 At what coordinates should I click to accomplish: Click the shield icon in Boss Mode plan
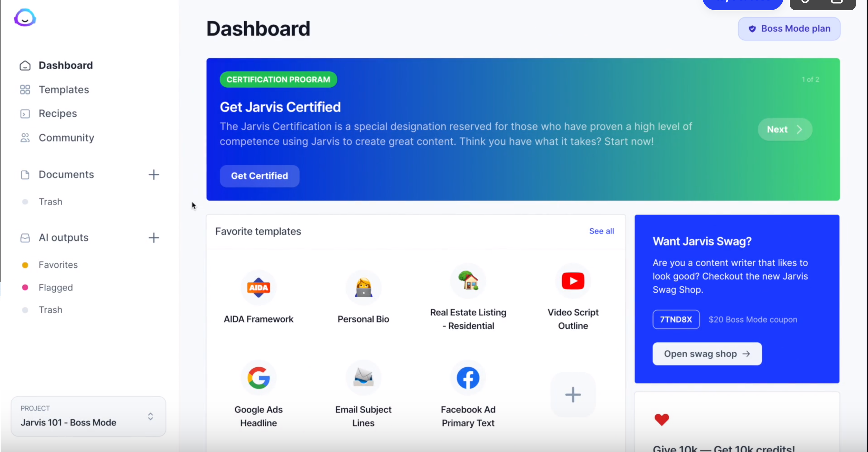point(752,29)
